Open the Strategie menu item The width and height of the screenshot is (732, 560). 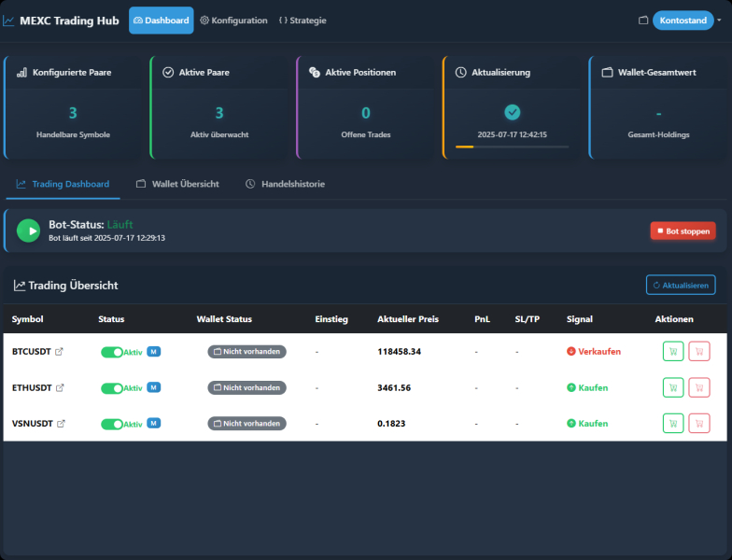303,21
